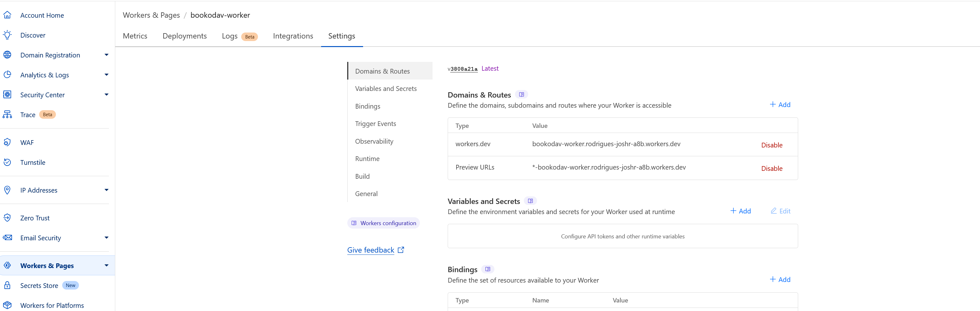The image size is (980, 311).
Task: Jump to Runtime section
Action: click(367, 158)
